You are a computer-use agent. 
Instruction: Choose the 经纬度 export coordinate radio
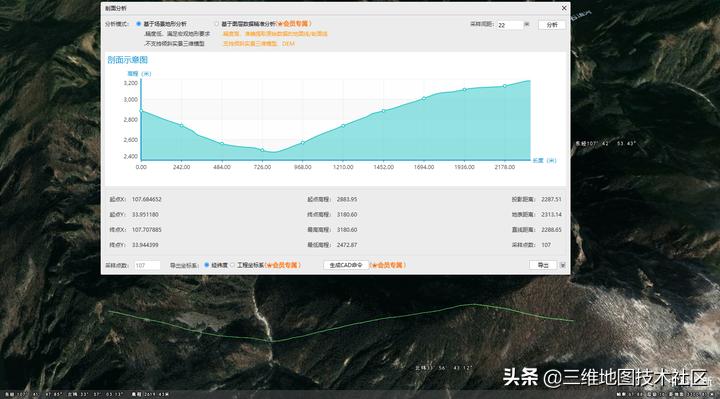pyautogui.click(x=207, y=265)
